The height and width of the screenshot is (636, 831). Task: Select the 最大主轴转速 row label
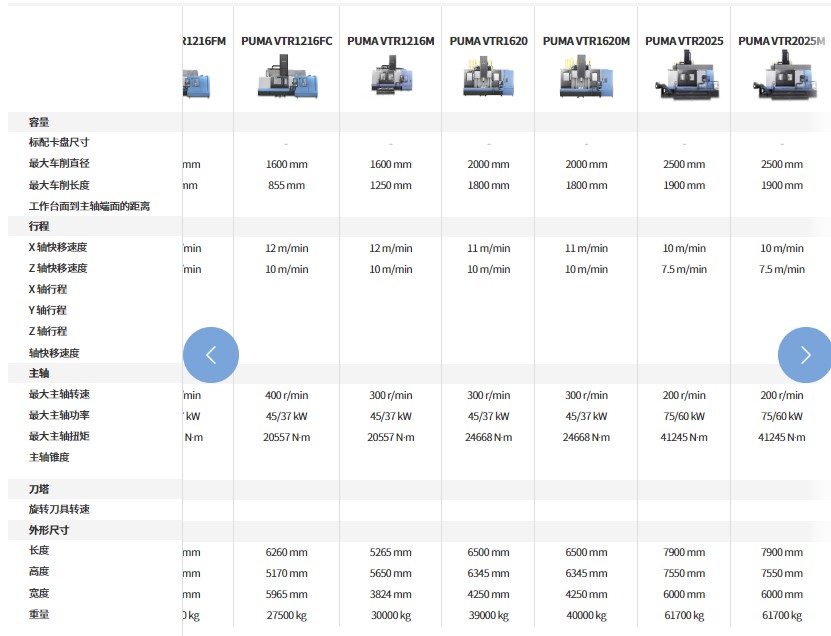point(59,394)
